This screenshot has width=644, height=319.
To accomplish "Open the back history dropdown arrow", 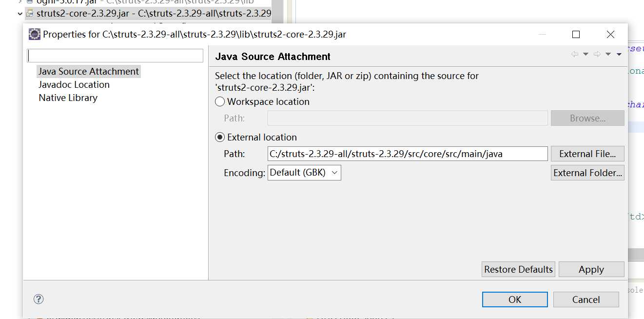I will click(x=585, y=54).
